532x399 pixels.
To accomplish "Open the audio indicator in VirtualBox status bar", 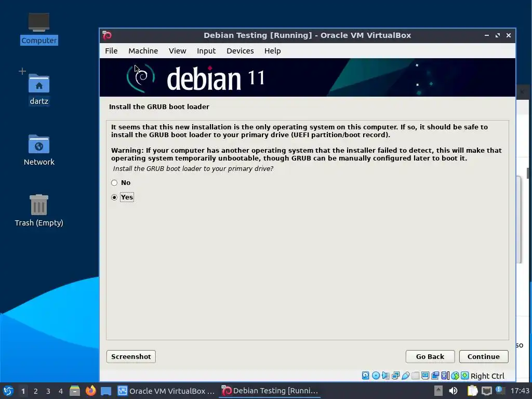I will 386,376.
